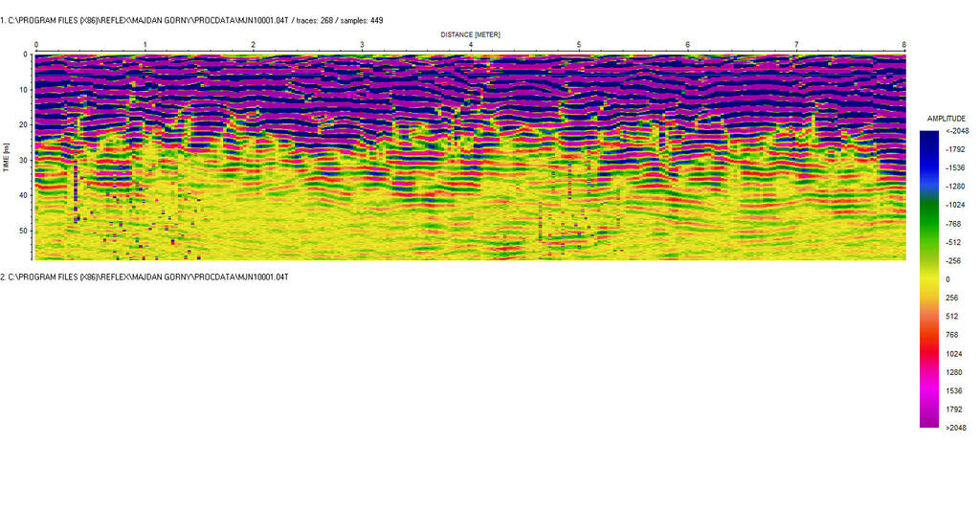This screenshot has height=531, width=980.
Task: Click the -1024 label on the amplitude scale
Action: point(955,205)
